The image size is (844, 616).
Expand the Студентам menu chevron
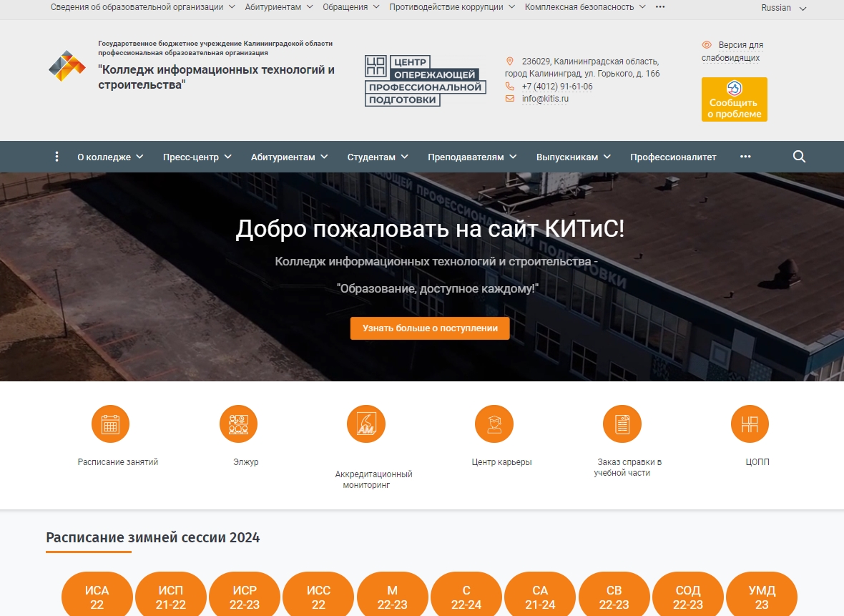click(x=406, y=157)
